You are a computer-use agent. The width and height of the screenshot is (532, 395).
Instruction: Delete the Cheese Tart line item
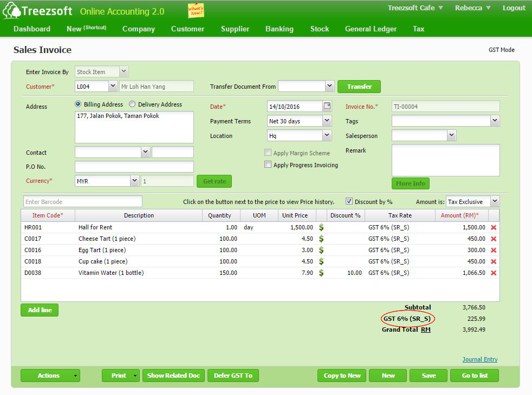coord(494,239)
